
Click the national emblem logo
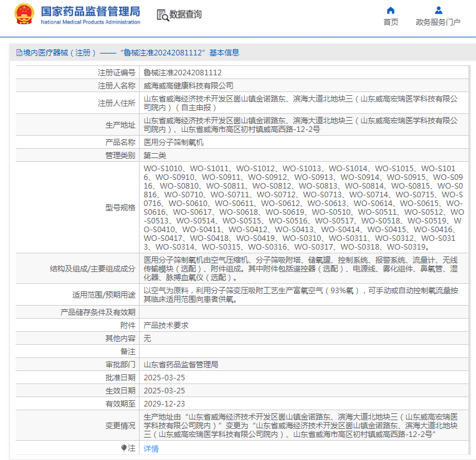pyautogui.click(x=24, y=14)
